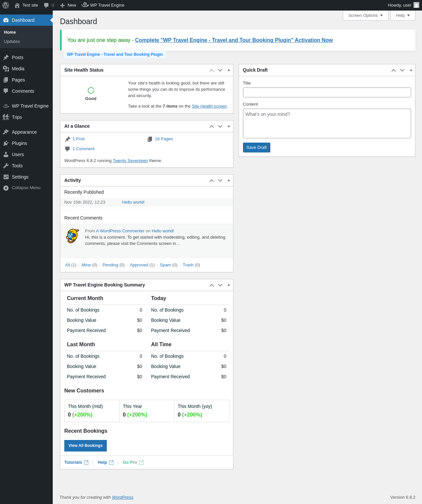This screenshot has width=422, height=504.
Task: Open comments bubble in admin bar
Action: [46, 5]
